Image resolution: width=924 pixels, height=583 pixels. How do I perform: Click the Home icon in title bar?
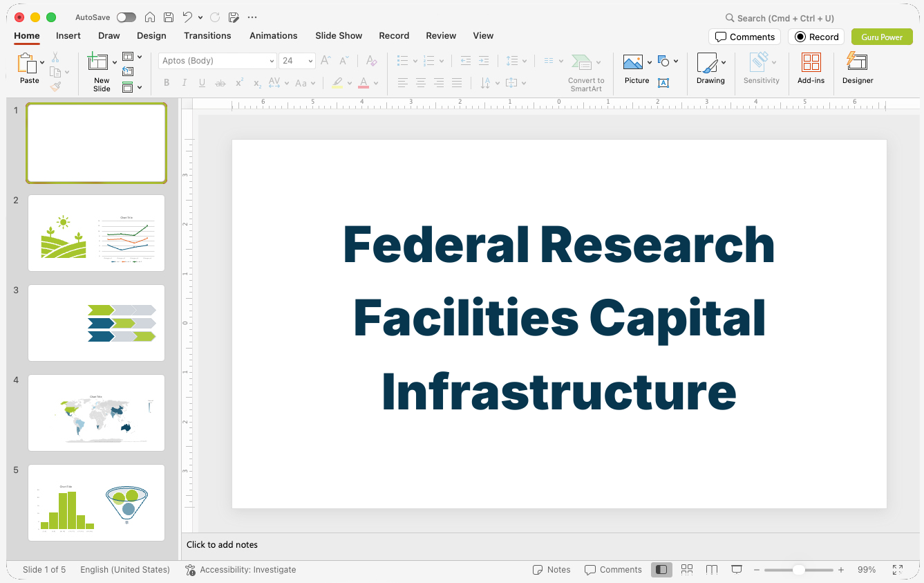[150, 17]
